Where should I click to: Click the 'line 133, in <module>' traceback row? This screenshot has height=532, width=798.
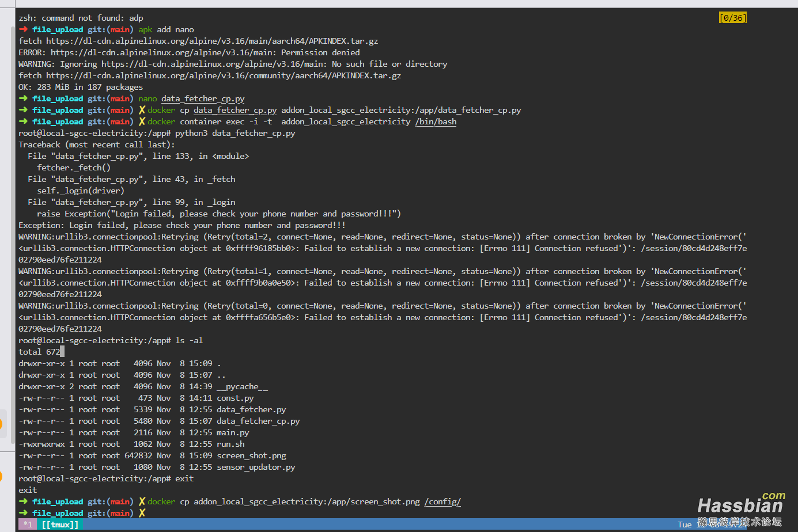(138, 156)
